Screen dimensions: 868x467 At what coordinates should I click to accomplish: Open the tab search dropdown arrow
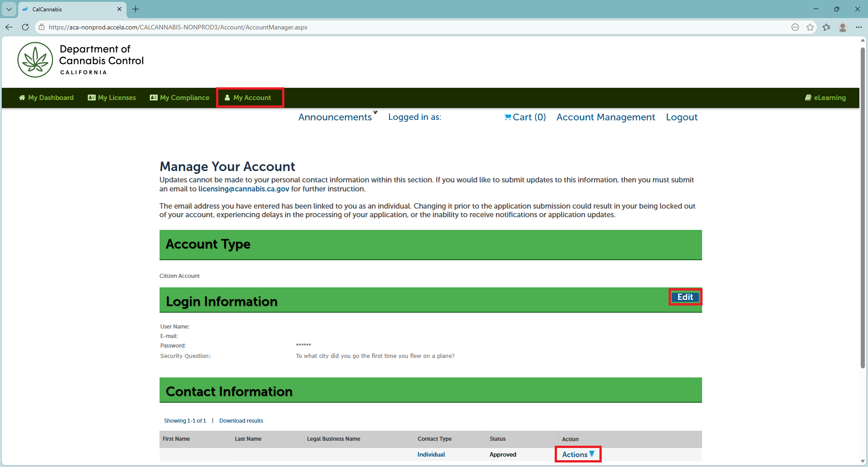pos(9,9)
